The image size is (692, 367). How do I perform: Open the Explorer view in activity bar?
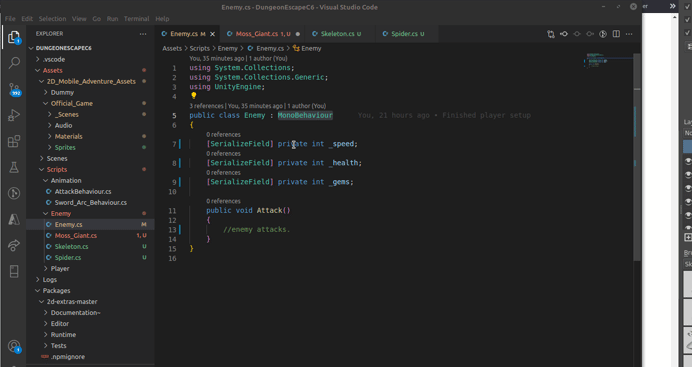coord(14,37)
